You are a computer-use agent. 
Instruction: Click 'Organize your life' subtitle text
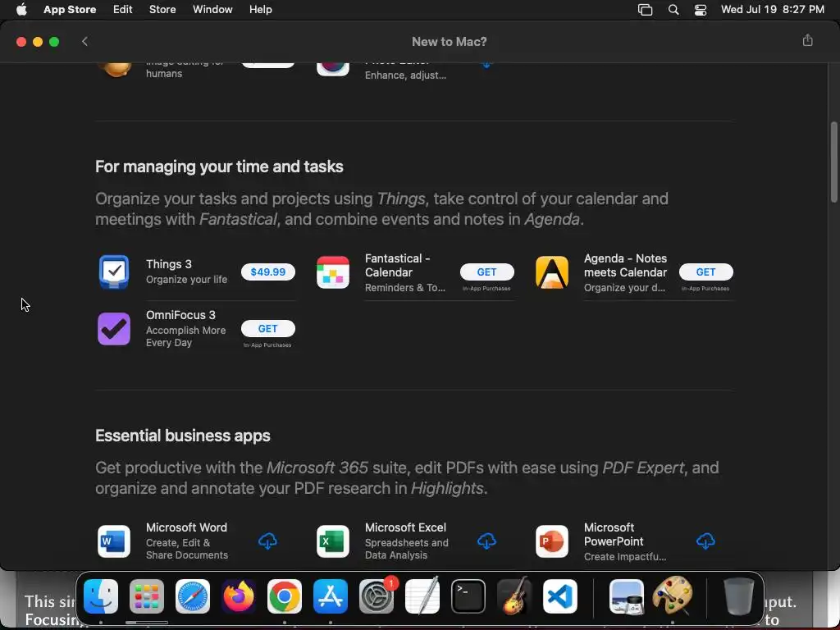tap(186, 280)
